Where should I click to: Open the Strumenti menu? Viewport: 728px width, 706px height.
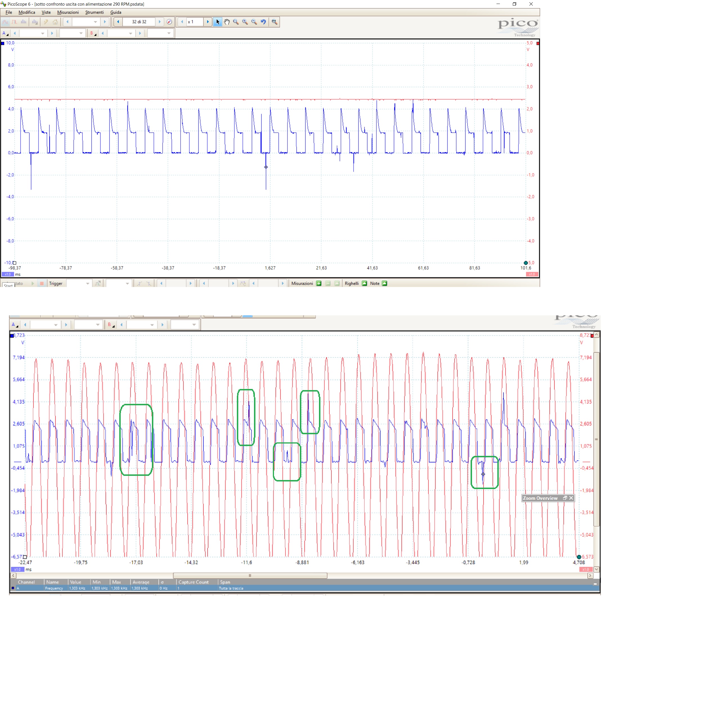tap(94, 12)
